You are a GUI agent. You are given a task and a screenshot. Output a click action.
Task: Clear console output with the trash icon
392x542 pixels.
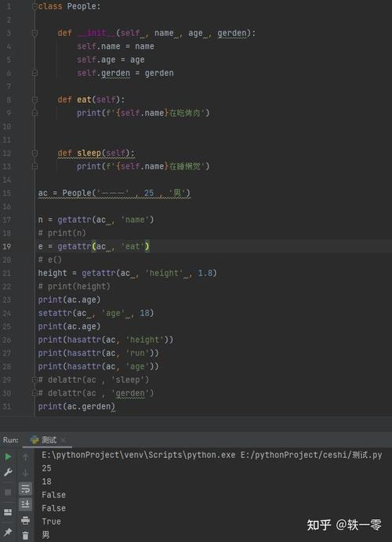click(x=25, y=536)
